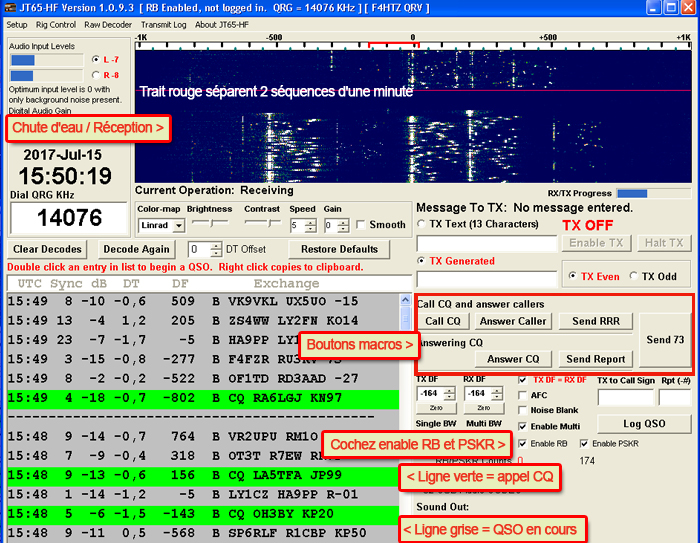Click the TX Text message input field
Viewport: 700px width, 543px height.
[x=487, y=244]
